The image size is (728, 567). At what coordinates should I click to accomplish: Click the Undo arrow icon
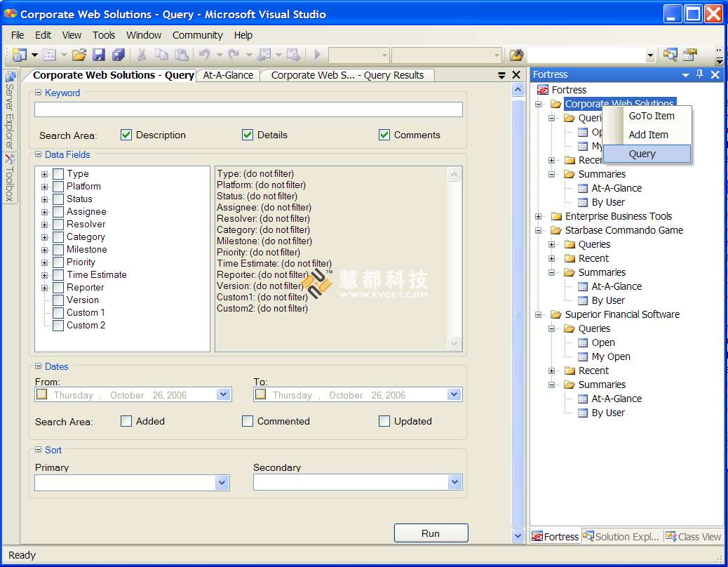[205, 55]
